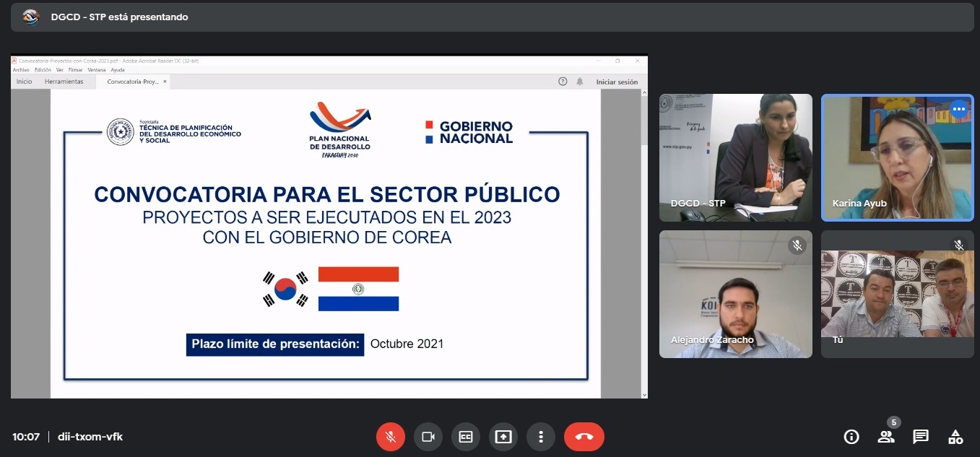Click the scroll-down arrow of the PDF scrollbar
The image size is (980, 457).
click(643, 394)
